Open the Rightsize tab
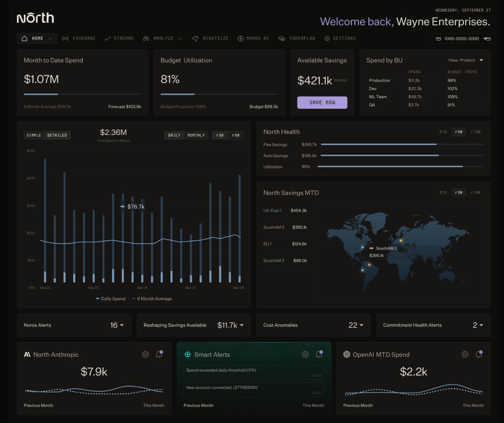Screen dimensions: 504x423 [x=210, y=38]
